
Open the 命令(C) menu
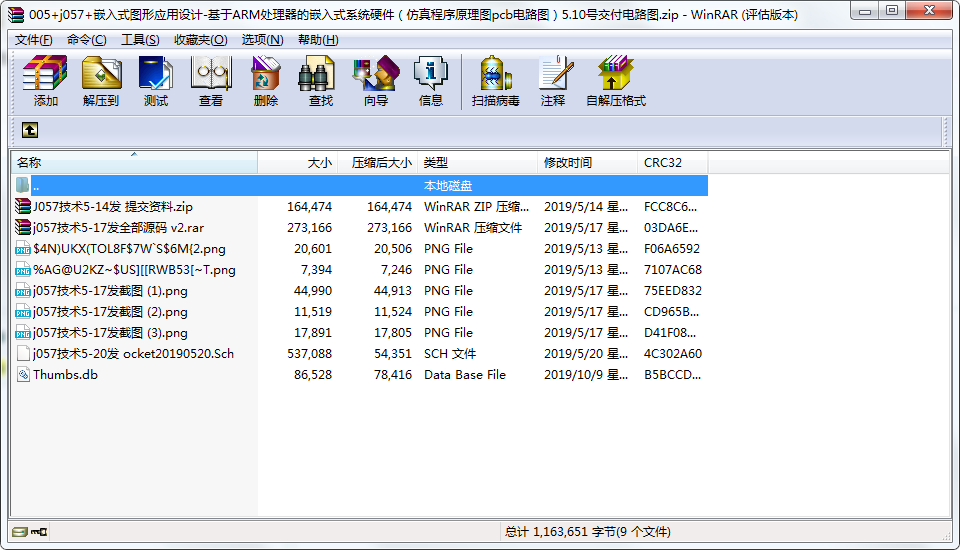click(x=86, y=40)
